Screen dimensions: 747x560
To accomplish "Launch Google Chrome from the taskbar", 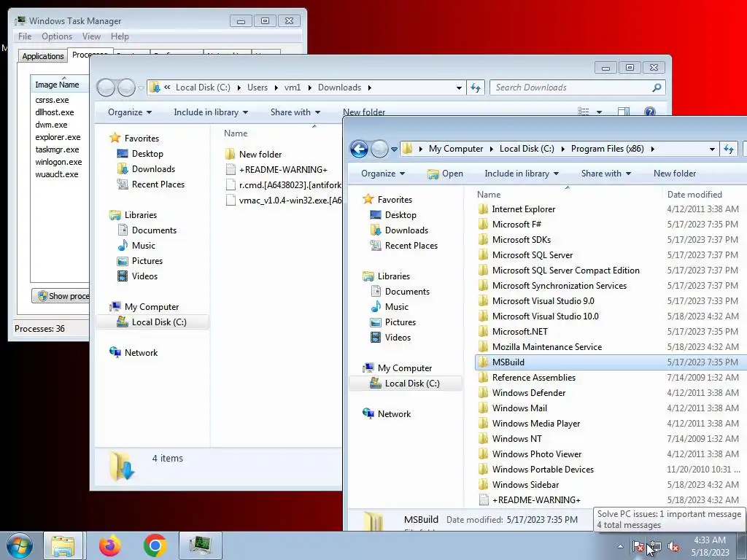I will [x=155, y=545].
